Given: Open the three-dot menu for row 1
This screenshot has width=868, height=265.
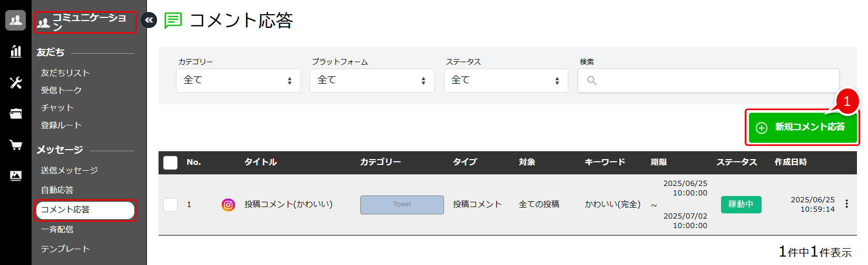Looking at the screenshot, I should 846,204.
